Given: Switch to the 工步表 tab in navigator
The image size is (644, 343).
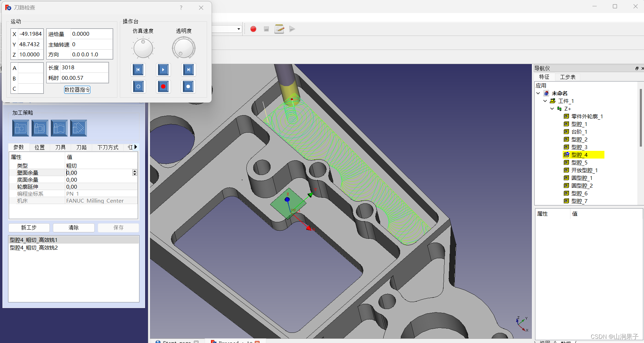Looking at the screenshot, I should pos(568,77).
